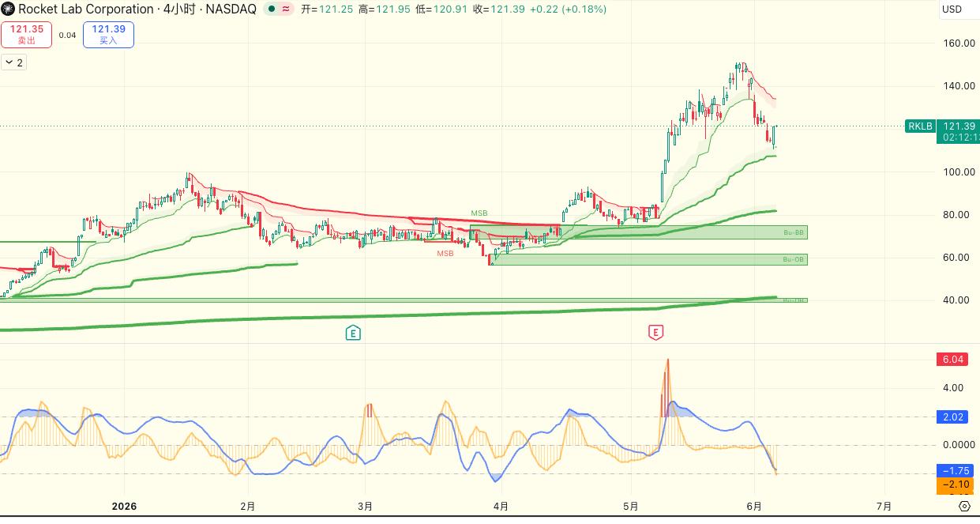Click the orange -2.10 indicator value label
This screenshot has width=980, height=524.
(956, 484)
